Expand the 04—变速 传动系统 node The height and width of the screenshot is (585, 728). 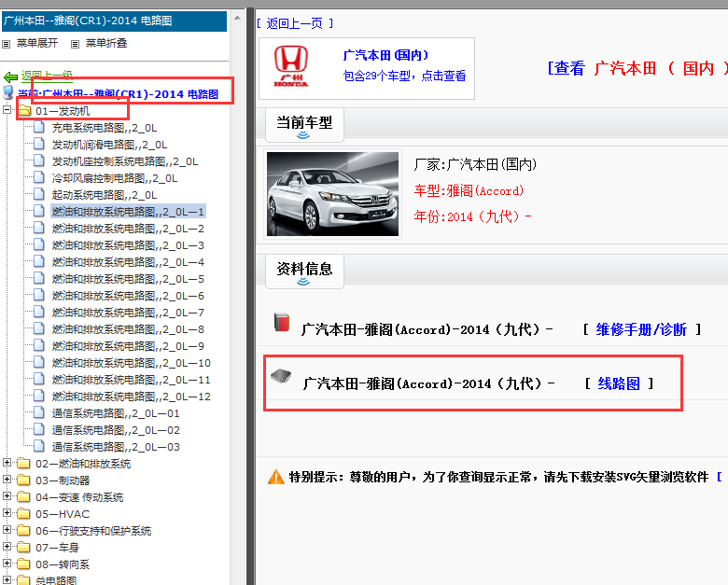(7, 495)
